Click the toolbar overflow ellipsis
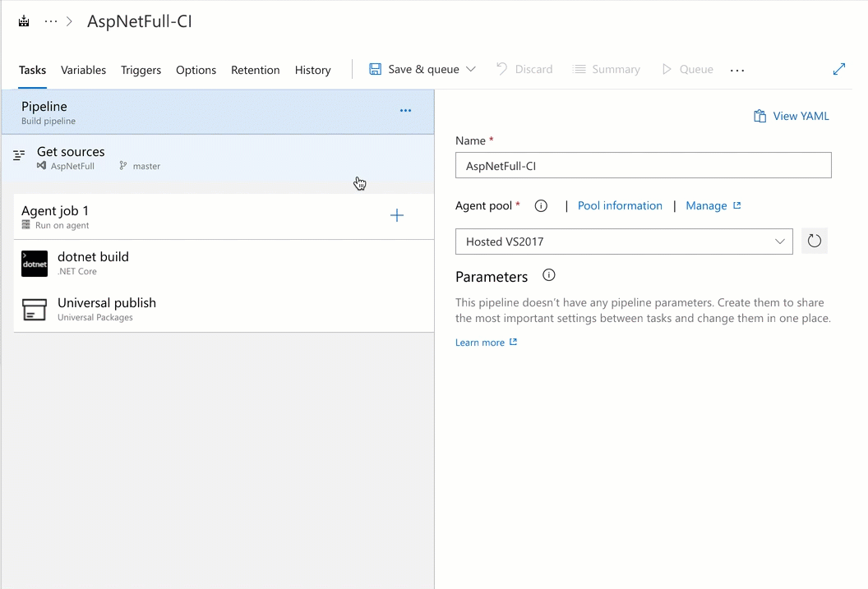The image size is (868, 589). 736,70
